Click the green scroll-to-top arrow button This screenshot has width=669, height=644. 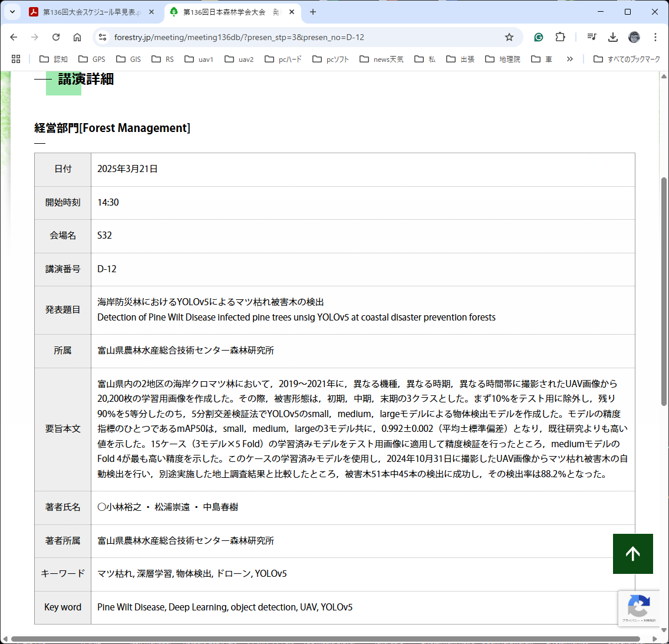pos(632,554)
